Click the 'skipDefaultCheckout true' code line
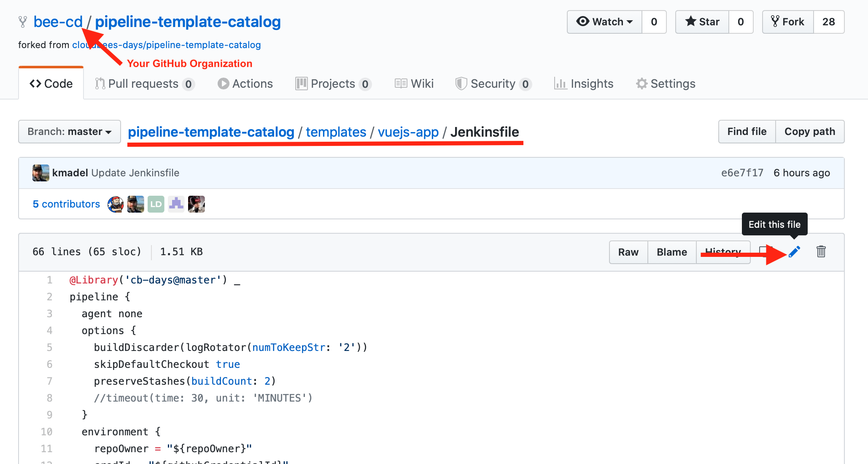The height and width of the screenshot is (464, 868). pos(167,364)
